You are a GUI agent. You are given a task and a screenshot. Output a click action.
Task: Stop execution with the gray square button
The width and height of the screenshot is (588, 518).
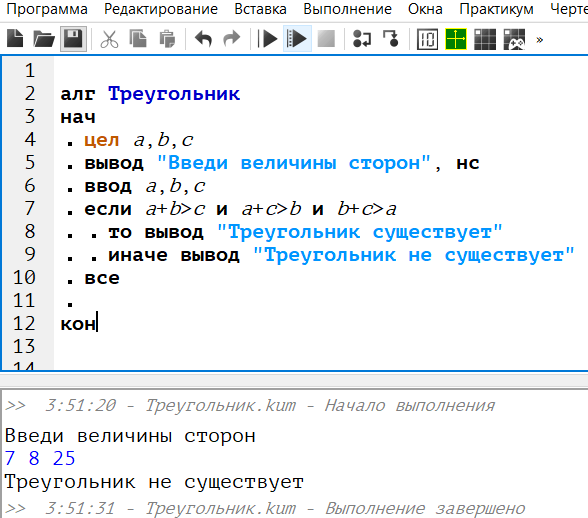326,39
